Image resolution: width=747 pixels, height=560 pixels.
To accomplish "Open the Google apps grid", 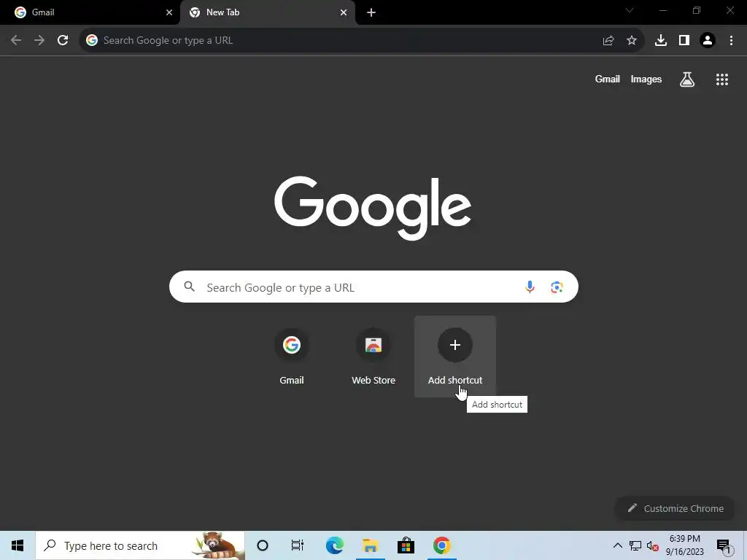I will coord(721,79).
